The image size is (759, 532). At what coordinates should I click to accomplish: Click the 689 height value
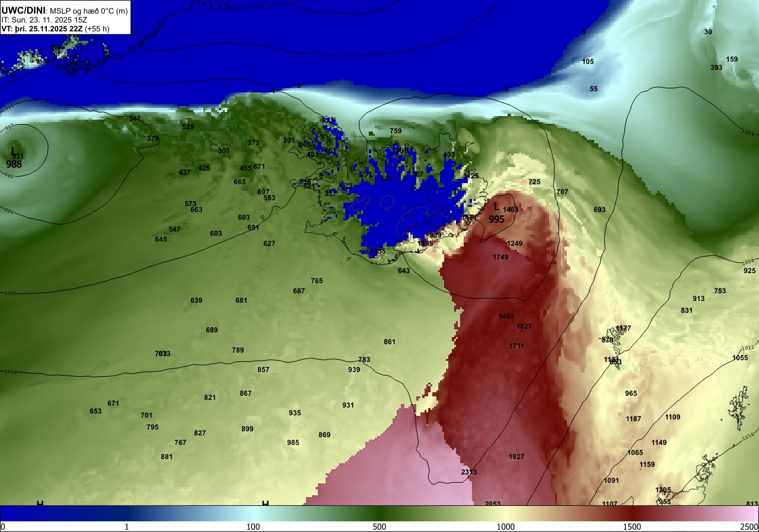(212, 330)
